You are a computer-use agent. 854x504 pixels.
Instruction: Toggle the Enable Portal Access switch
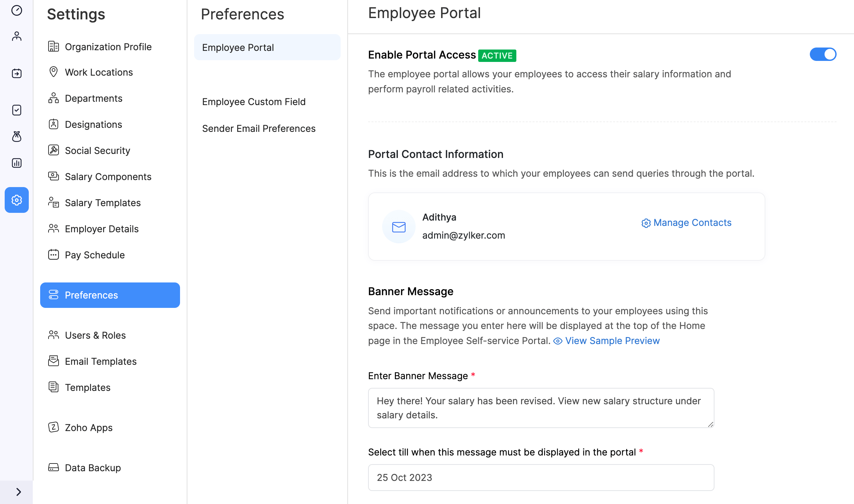pos(823,54)
